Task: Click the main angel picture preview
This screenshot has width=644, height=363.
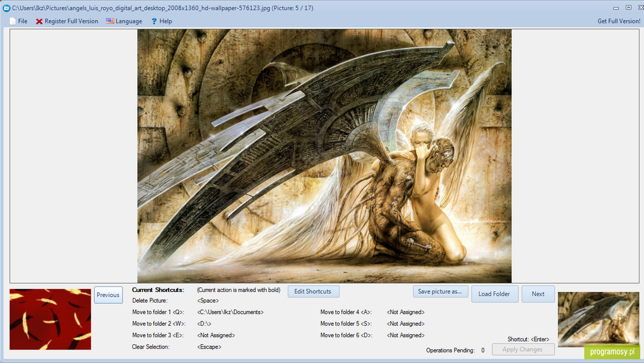Action: point(325,155)
